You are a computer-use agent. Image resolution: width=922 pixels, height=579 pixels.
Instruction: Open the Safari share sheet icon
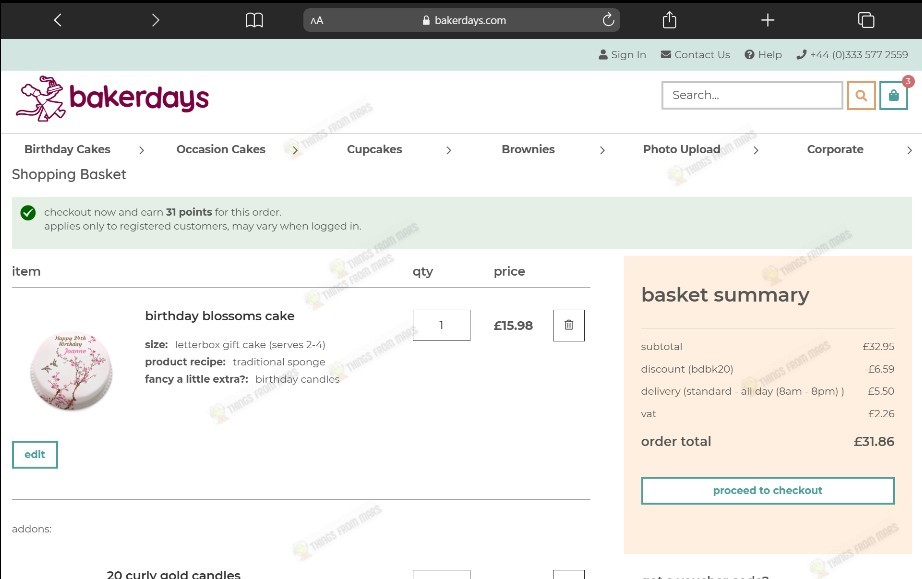click(669, 20)
